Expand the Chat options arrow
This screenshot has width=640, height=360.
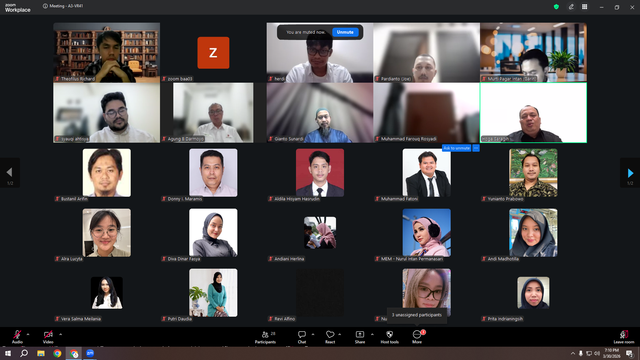coord(313,334)
